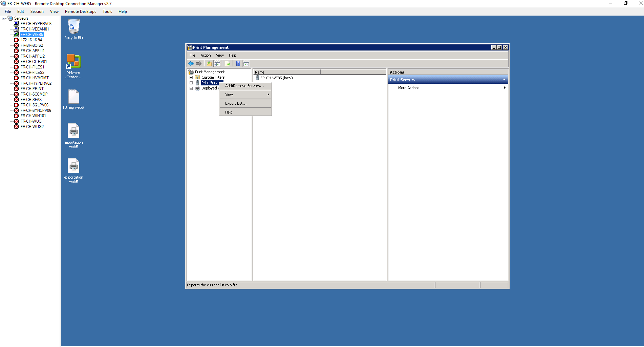Collapse the Print Servers actions section
644x347 pixels.
pos(504,80)
